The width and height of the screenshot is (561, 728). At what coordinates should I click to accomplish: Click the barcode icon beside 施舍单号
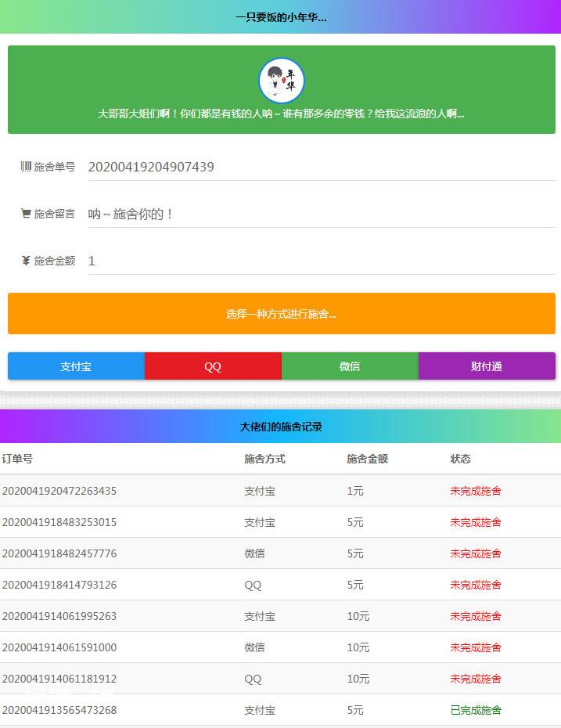26,166
